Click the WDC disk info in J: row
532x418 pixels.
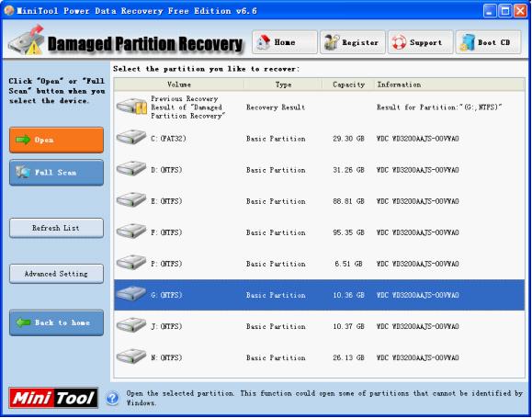(418, 326)
